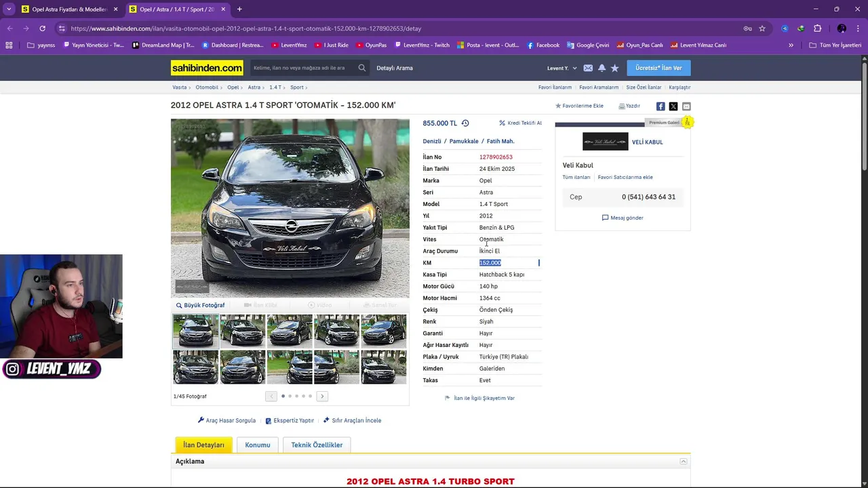
Task: Click Ekspertiz Yaptır link
Action: (x=290, y=420)
